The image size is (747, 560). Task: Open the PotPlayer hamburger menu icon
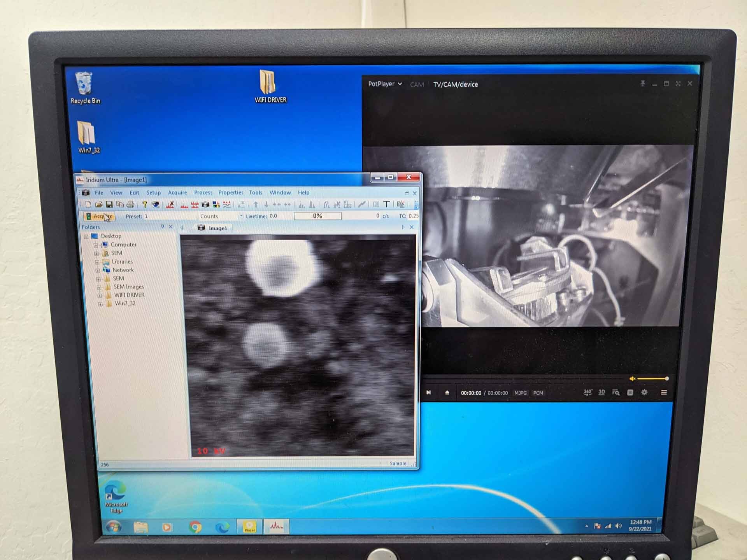[x=664, y=392]
